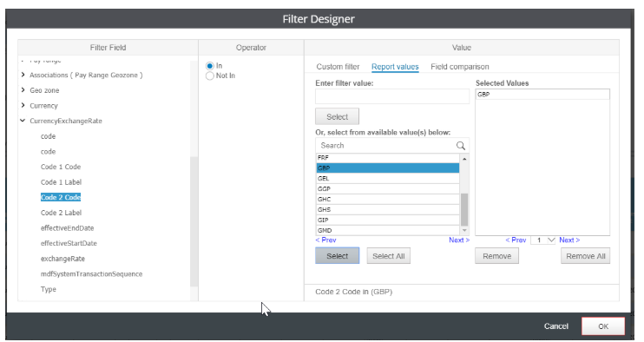Click the Enter filter value input field
The image size is (644, 342).
tap(391, 96)
